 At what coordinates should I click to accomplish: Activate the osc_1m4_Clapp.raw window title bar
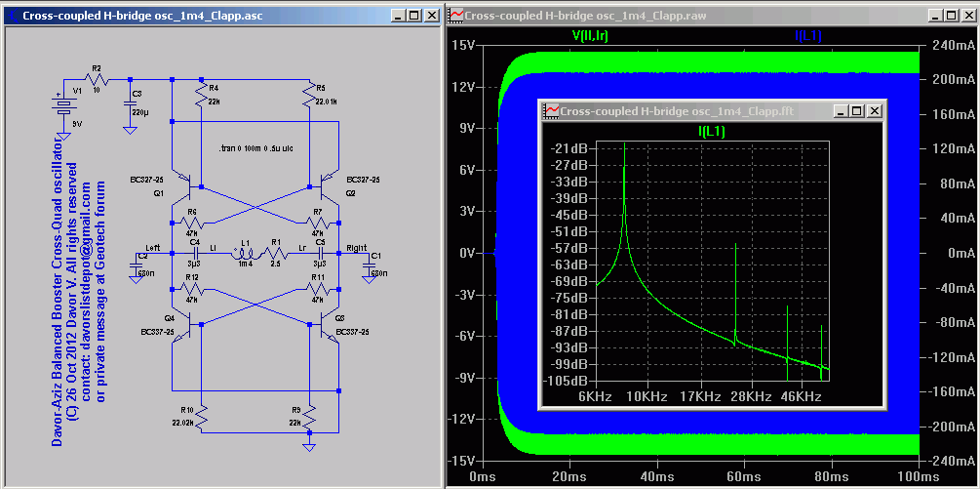click(683, 16)
